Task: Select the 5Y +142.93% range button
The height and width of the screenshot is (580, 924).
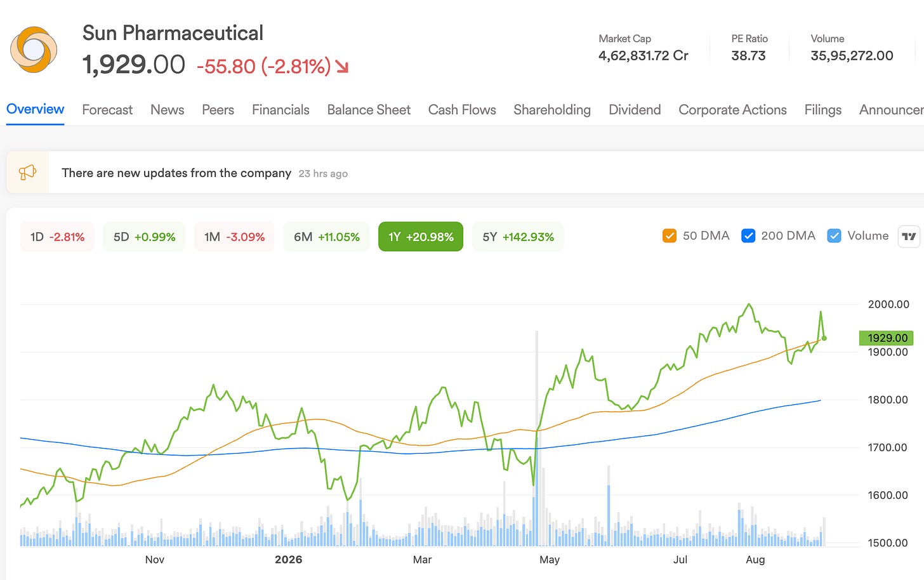Action: (518, 237)
